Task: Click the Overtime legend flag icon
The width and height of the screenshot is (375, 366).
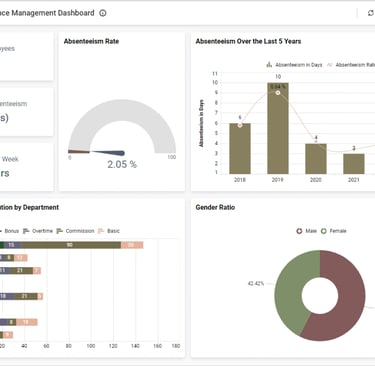Action: click(26, 231)
